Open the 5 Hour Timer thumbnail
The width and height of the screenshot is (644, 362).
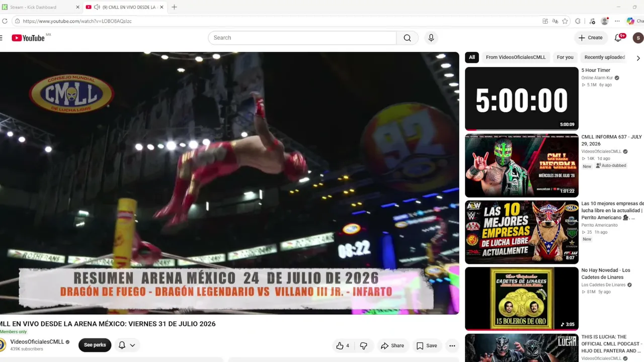522,99
